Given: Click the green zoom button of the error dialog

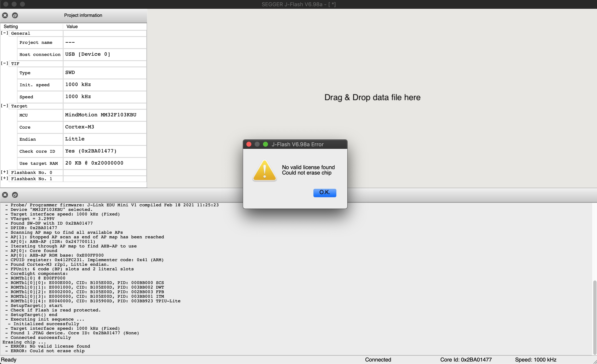Looking at the screenshot, I should (x=265, y=144).
